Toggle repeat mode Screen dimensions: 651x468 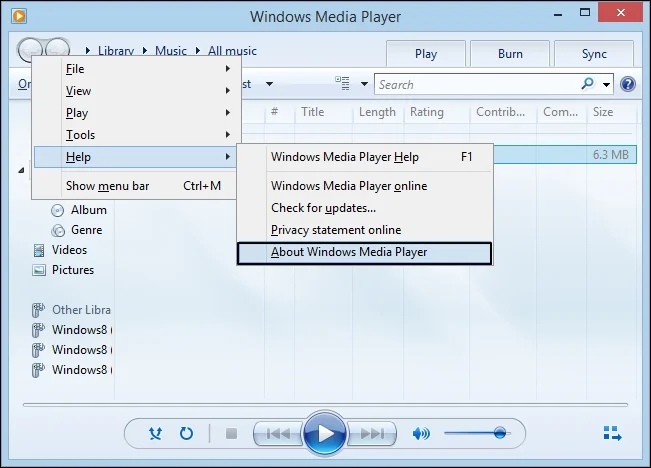coord(186,434)
